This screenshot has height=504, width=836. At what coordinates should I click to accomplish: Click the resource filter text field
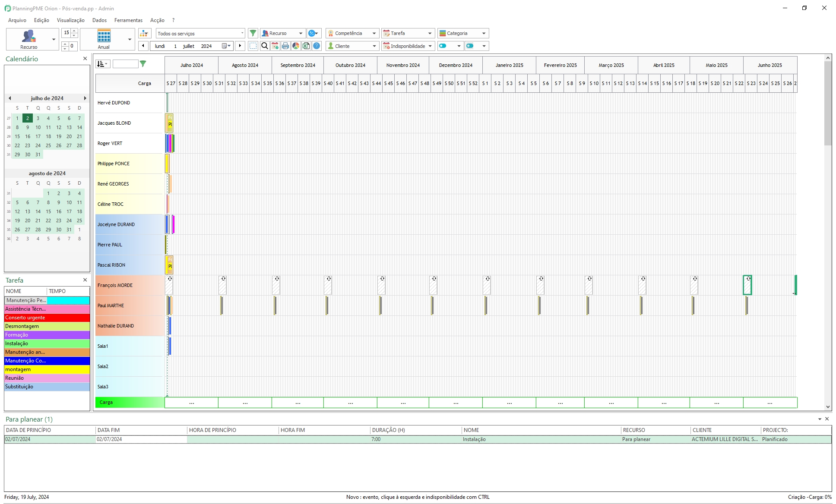point(125,64)
